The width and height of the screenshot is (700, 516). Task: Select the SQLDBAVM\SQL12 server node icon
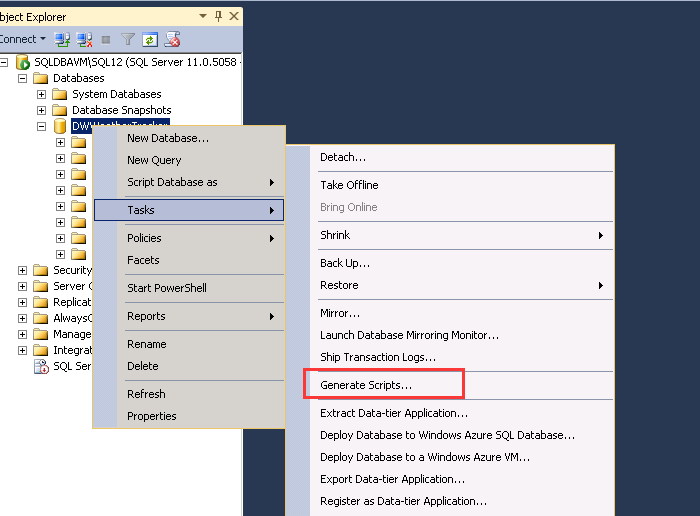[23, 62]
